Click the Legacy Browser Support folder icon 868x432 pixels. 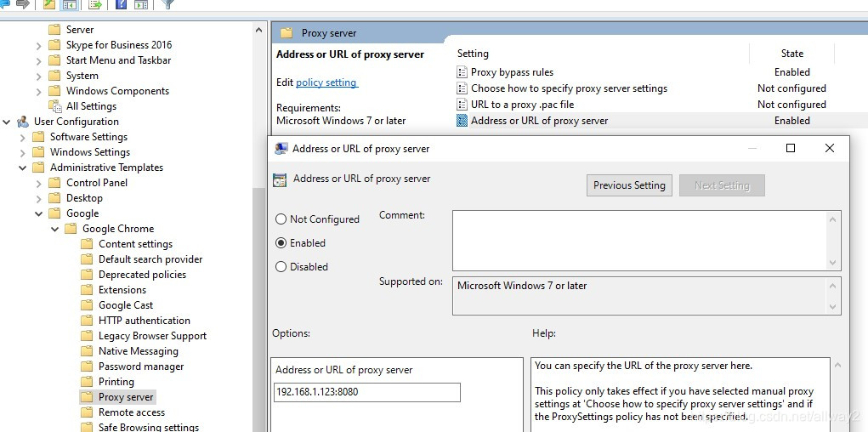pyautogui.click(x=87, y=336)
